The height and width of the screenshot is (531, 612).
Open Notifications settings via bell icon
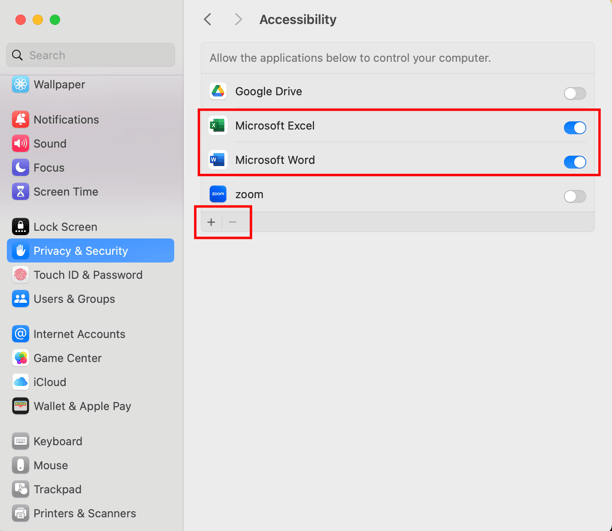tap(20, 120)
